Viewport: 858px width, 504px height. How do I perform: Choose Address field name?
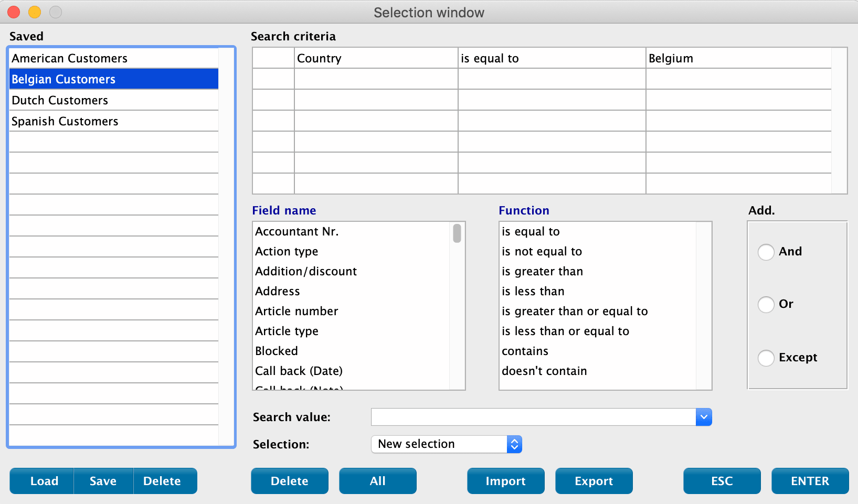(x=352, y=291)
